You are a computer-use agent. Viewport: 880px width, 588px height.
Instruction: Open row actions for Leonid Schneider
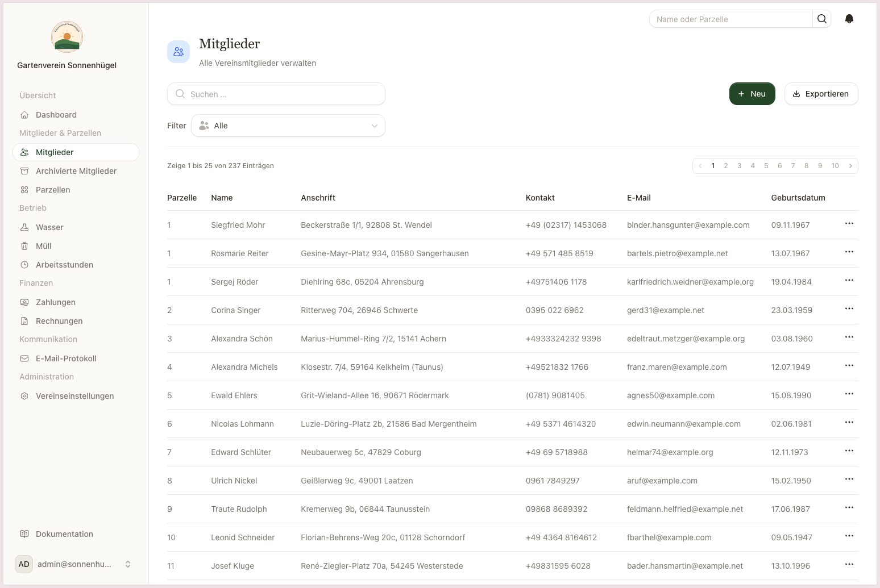pyautogui.click(x=849, y=536)
